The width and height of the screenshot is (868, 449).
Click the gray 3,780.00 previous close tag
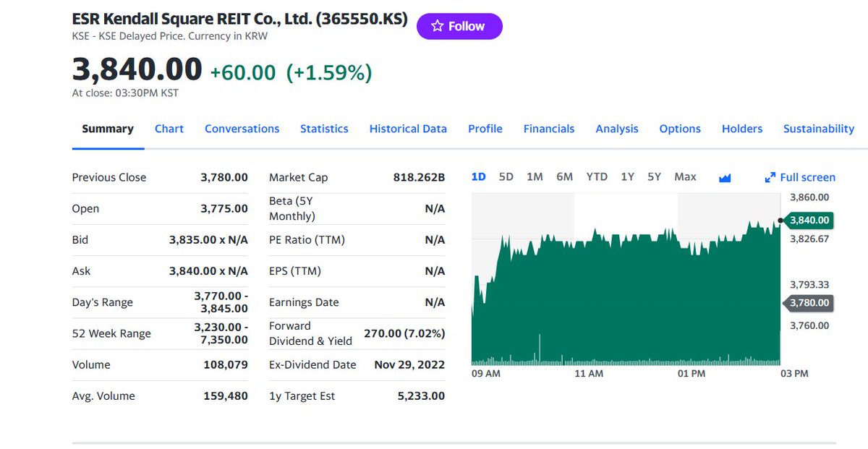[809, 303]
